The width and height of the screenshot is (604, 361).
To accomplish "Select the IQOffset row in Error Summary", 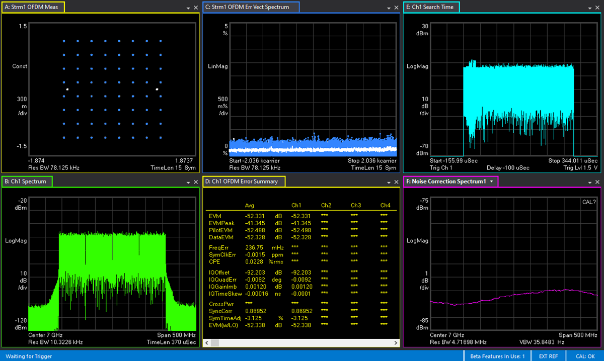I will (x=302, y=273).
